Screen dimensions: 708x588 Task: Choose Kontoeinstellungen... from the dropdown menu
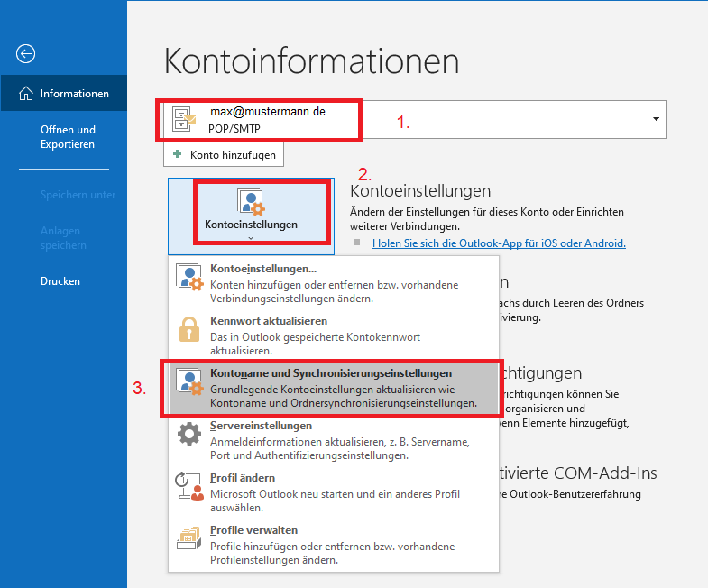[334, 283]
